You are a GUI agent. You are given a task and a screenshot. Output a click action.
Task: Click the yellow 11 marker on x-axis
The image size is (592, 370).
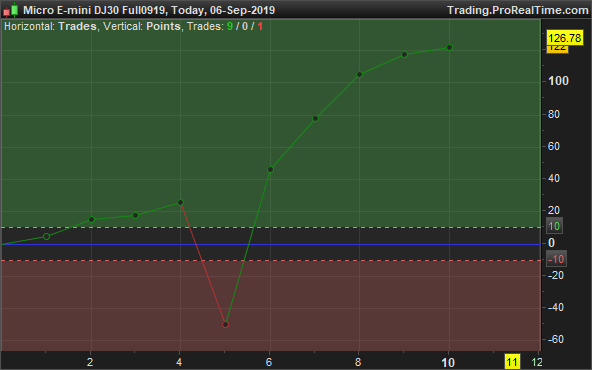(512, 362)
